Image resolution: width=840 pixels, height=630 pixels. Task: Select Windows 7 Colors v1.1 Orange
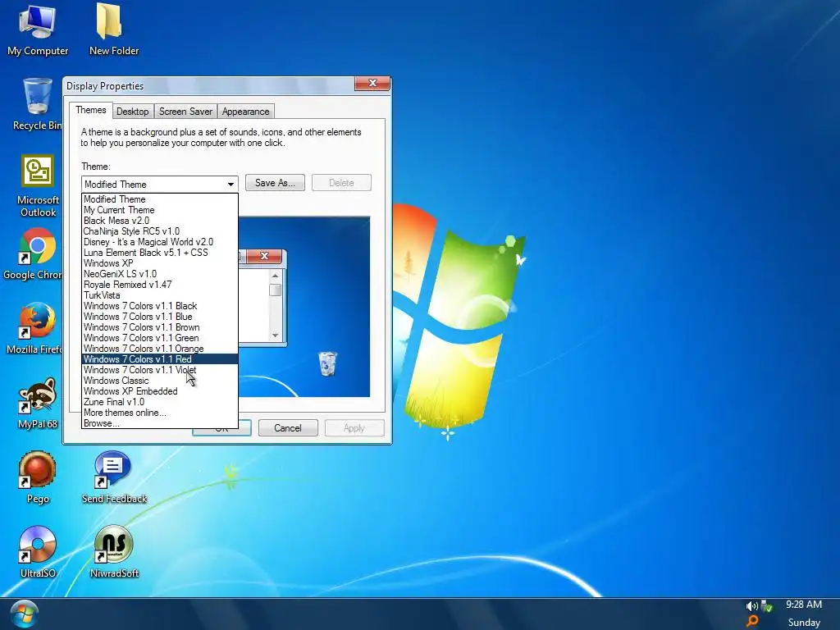(160, 349)
